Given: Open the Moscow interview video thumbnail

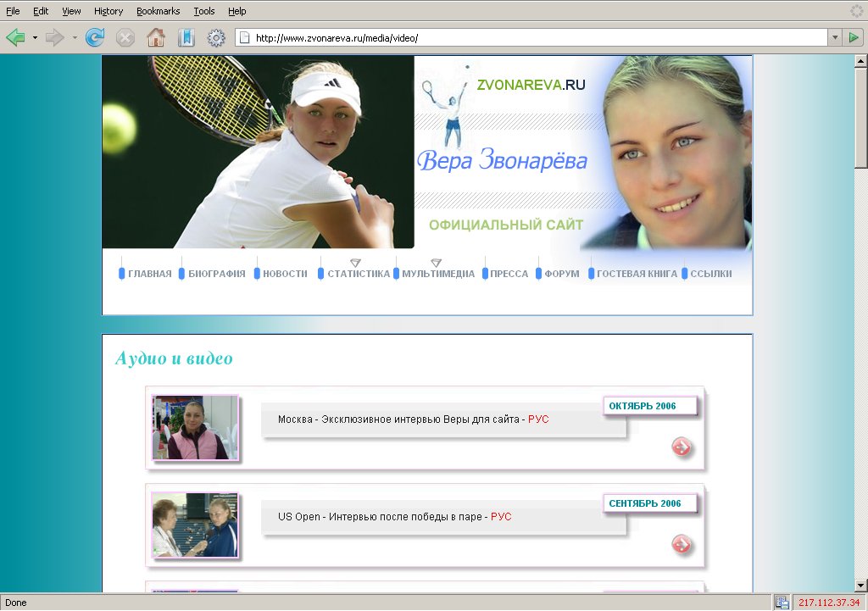Looking at the screenshot, I should coord(195,427).
